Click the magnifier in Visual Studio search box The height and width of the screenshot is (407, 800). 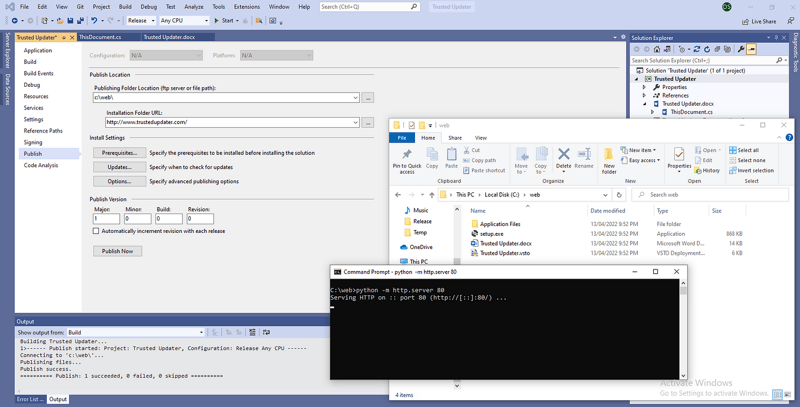(x=414, y=7)
